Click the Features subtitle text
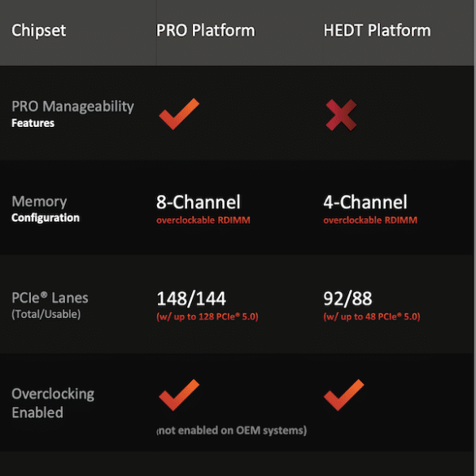 pos(33,123)
